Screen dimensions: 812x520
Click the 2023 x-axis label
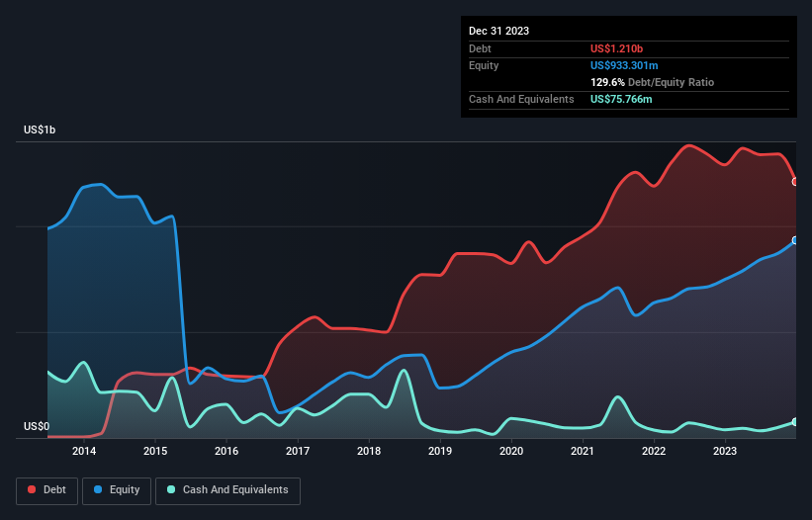click(x=725, y=451)
